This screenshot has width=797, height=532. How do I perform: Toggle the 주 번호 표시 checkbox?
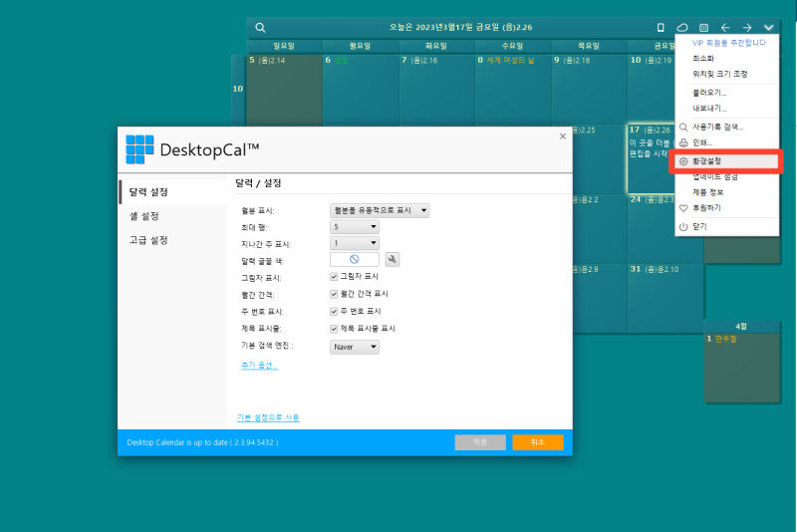(334, 311)
